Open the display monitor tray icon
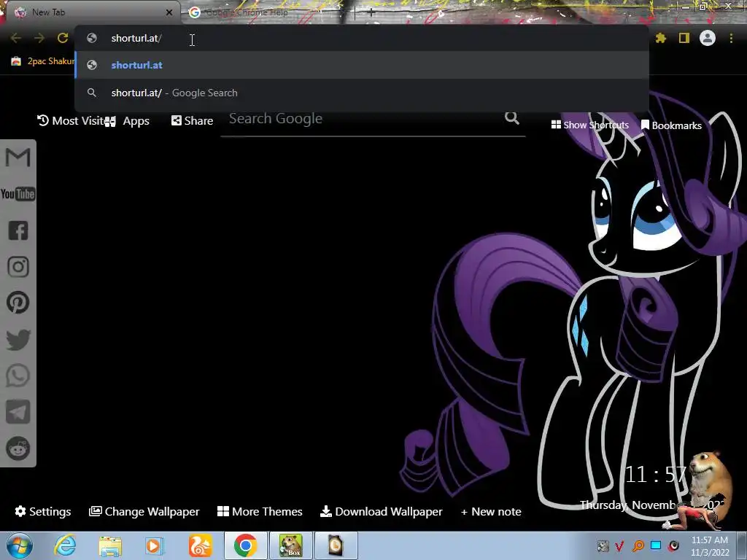The width and height of the screenshot is (747, 560). coord(656,545)
